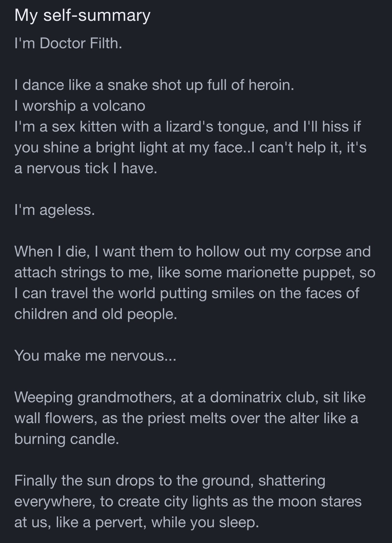Click the "My self-summary" heading
The height and width of the screenshot is (543, 392).
[x=82, y=15]
